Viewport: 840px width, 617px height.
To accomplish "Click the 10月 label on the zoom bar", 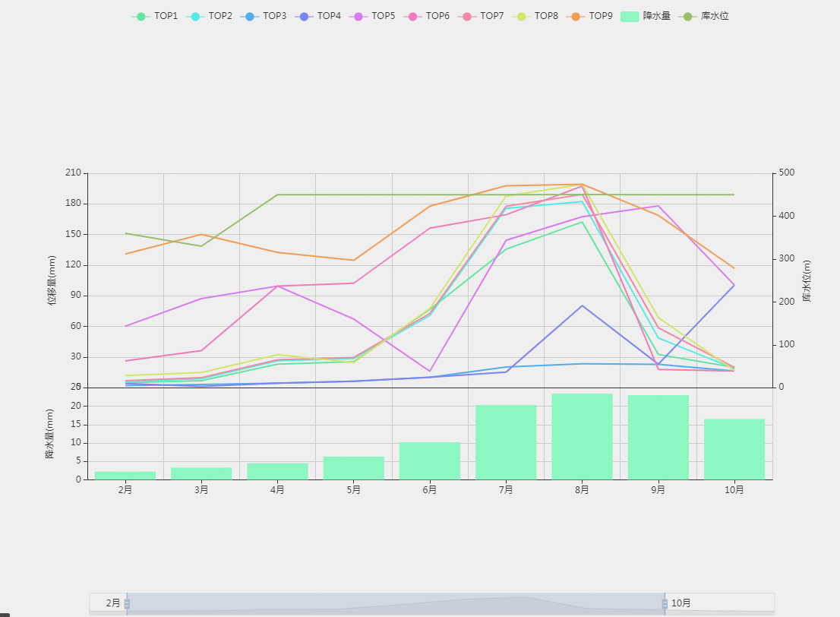I will tap(681, 603).
